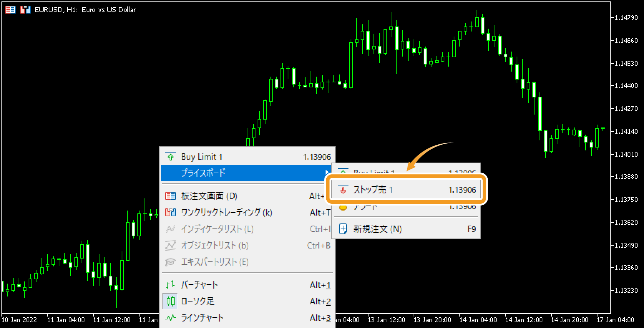Click price label 1.13880 on the axis
Screen dimensions: 644x328
tap(626, 177)
